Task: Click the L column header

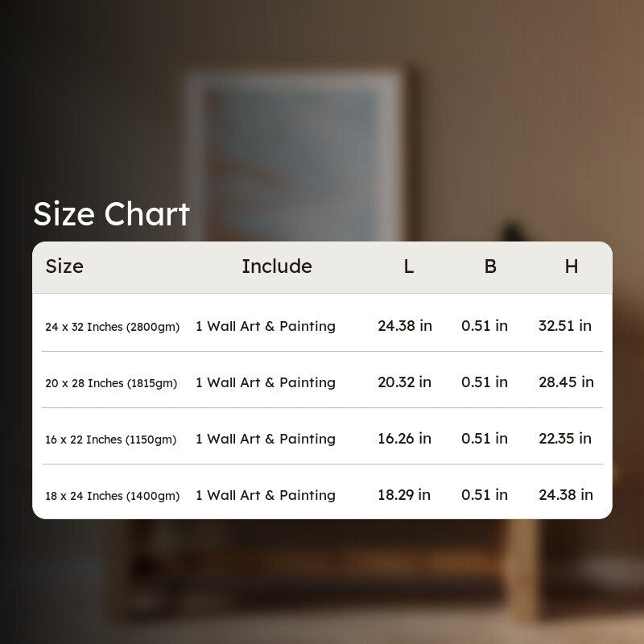Action: click(408, 266)
